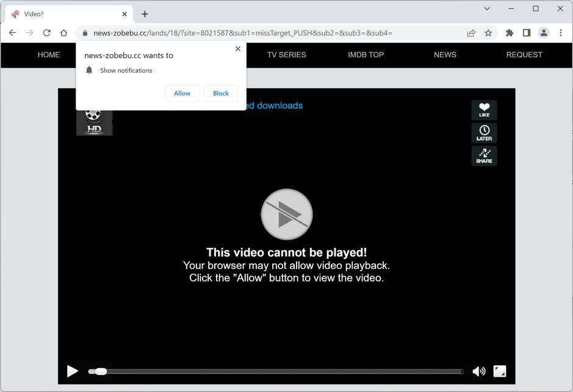The width and height of the screenshot is (573, 392).
Task: Open Chrome's three-dot menu
Action: 561,33
